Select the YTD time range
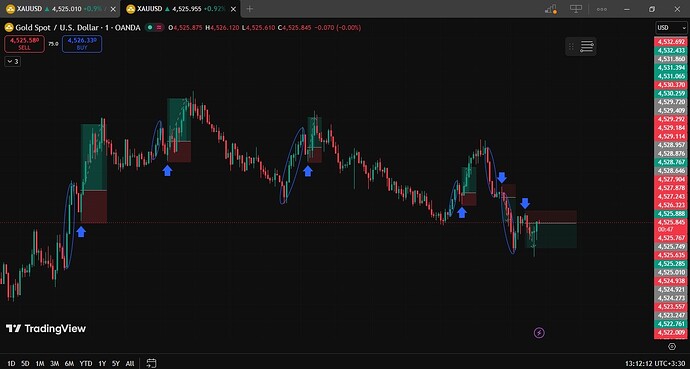The height and width of the screenshot is (369, 690). point(86,364)
